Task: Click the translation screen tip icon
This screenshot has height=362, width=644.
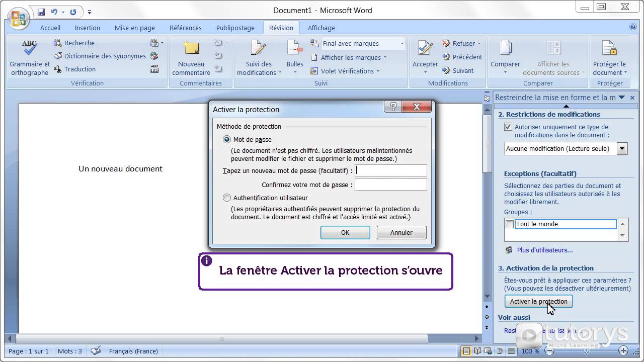Action: [155, 43]
